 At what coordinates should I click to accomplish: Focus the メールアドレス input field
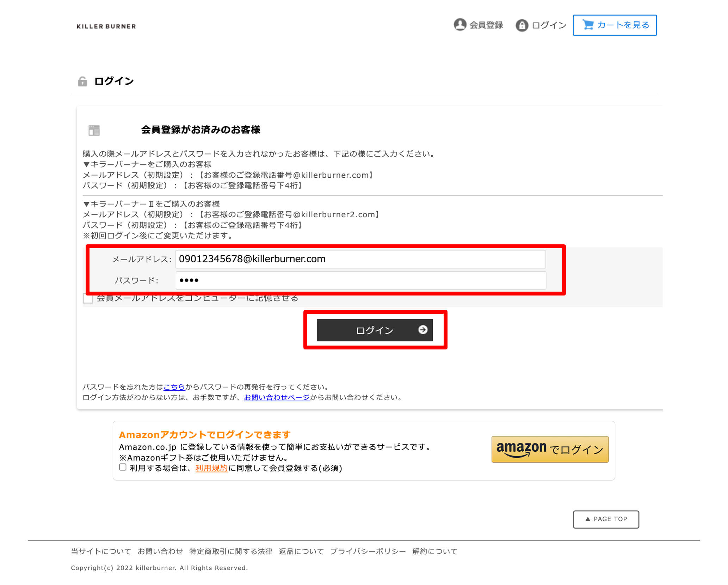point(360,259)
